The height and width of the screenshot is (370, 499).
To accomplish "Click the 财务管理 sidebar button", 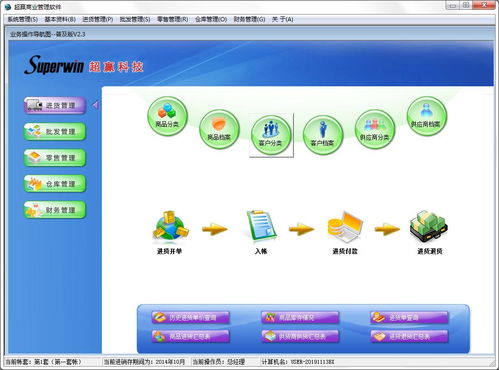I will tap(55, 210).
